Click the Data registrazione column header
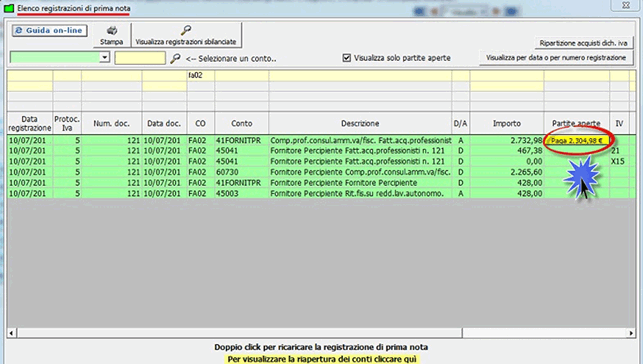 (30, 123)
